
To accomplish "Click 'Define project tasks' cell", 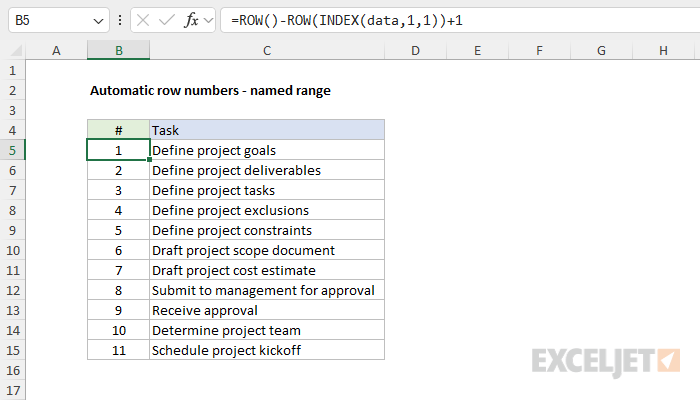I will [267, 190].
